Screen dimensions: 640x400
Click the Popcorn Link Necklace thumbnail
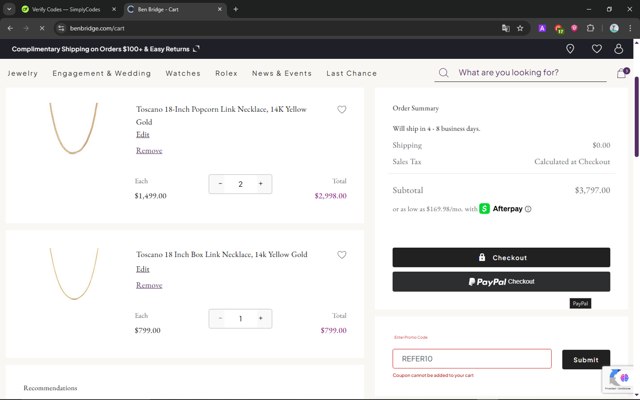(73, 128)
